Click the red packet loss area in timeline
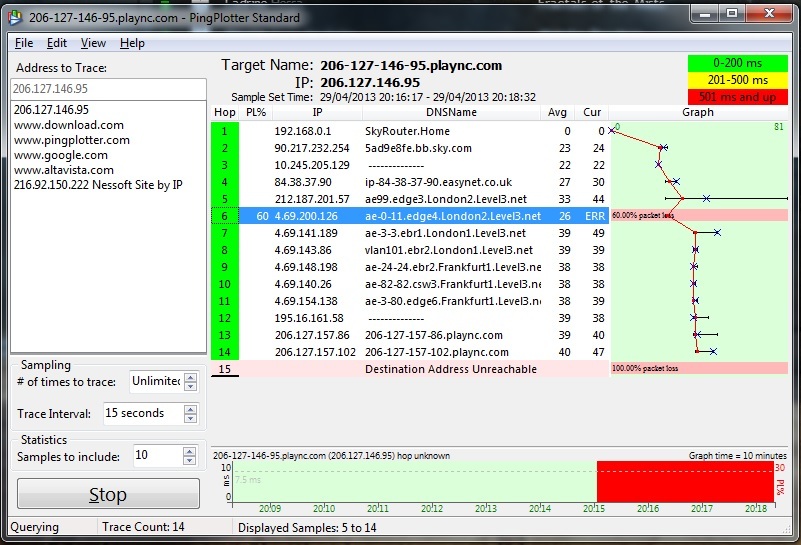The width and height of the screenshot is (801, 545). click(685, 482)
